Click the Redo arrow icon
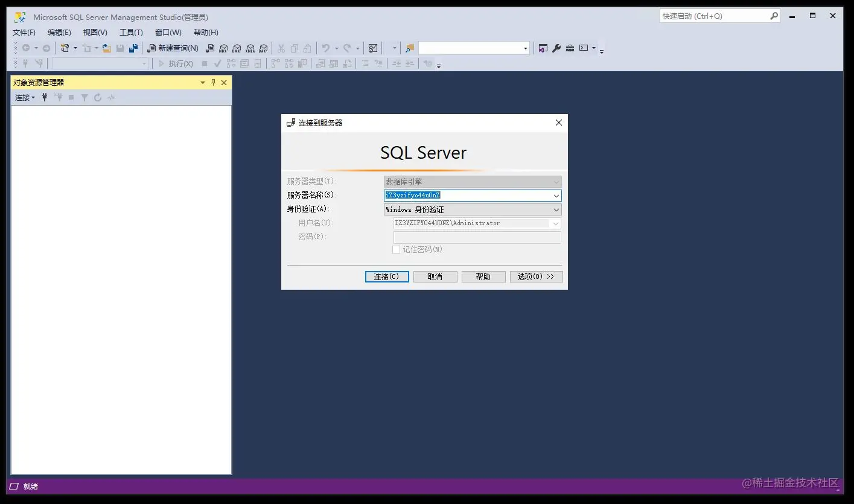The image size is (854, 504). click(x=347, y=48)
